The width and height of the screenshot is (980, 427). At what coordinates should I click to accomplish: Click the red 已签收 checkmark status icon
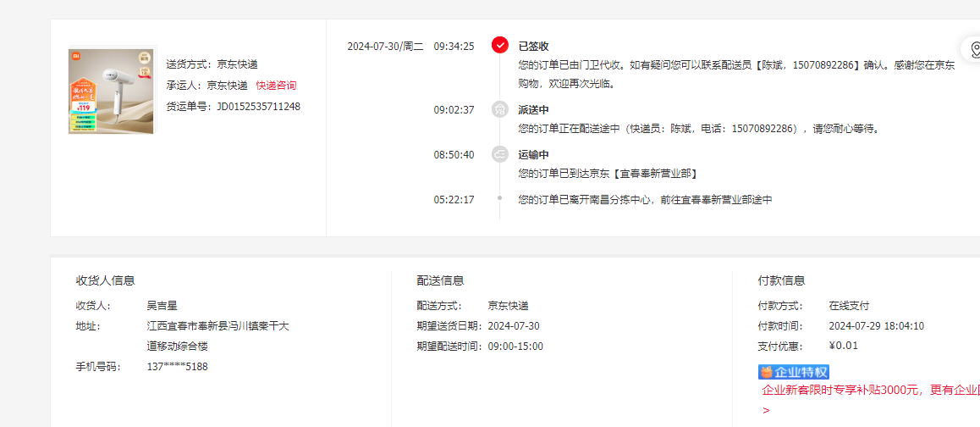coord(499,46)
